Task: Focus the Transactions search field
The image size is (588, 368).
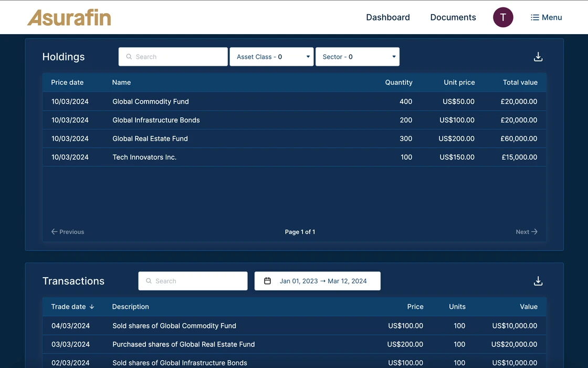Action: (193, 281)
